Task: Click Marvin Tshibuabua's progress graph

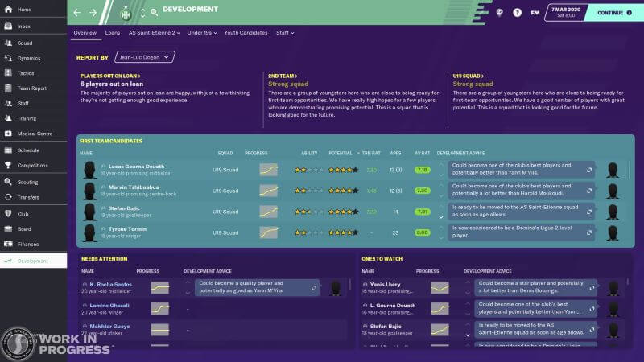Action: click(x=268, y=191)
